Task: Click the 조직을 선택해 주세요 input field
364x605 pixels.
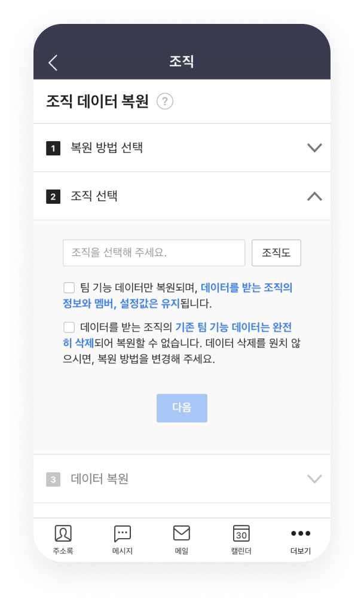Action: click(154, 253)
